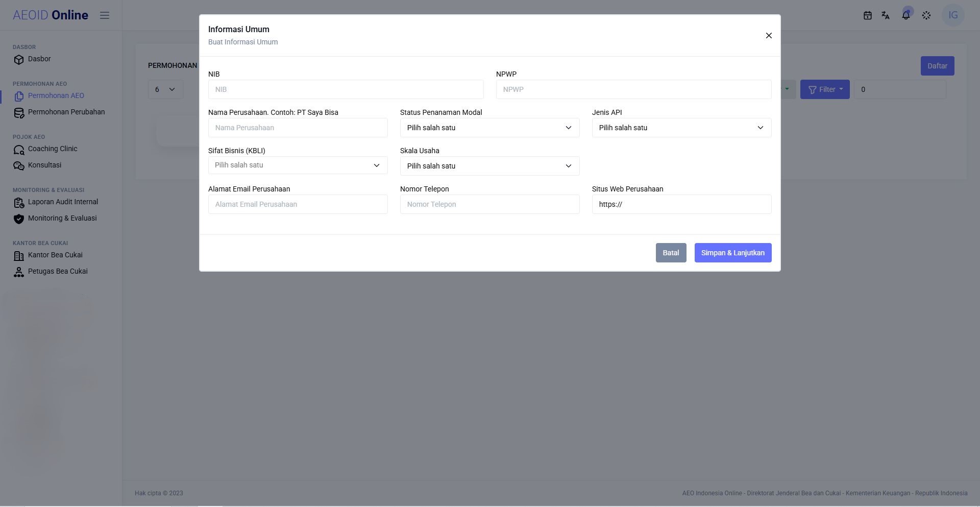This screenshot has width=980, height=507.
Task: Open the Skala Usaha dropdown
Action: (x=489, y=166)
